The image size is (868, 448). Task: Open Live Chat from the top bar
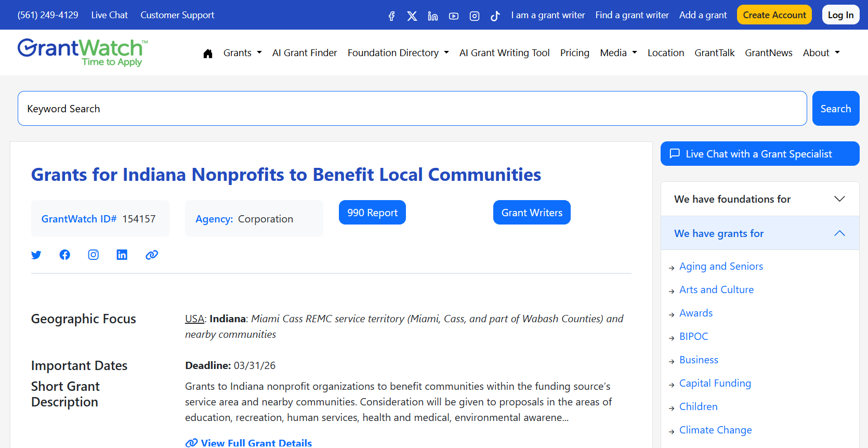click(109, 15)
